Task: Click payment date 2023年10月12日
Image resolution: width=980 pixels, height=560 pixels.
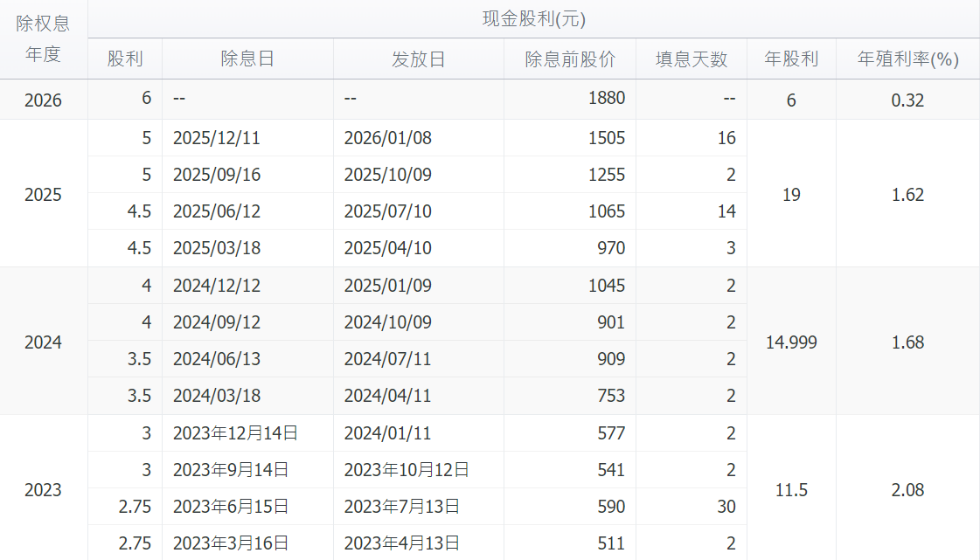Action: 407,470
